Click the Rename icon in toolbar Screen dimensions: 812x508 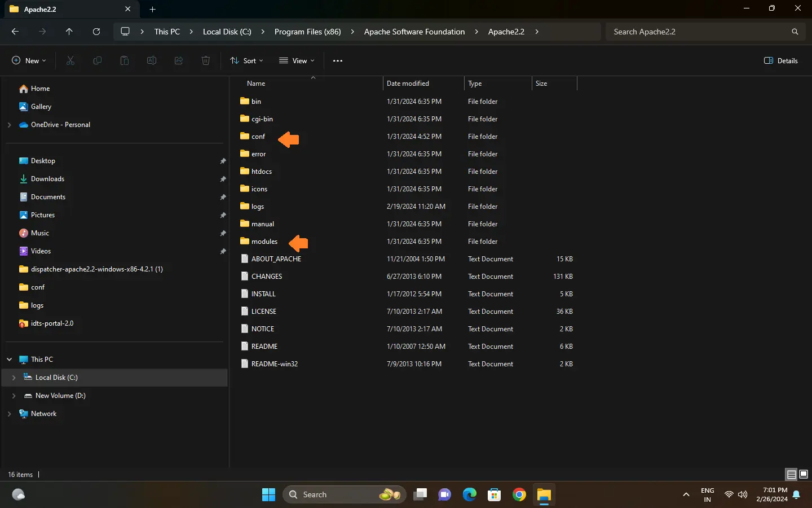[152, 60]
